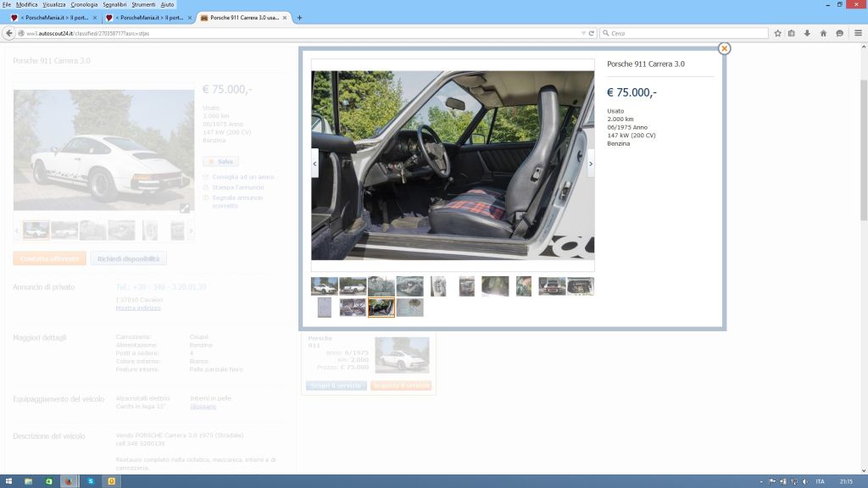868x488 pixels.
Task: Close the photo lightbox with the X icon
Action: click(724, 48)
